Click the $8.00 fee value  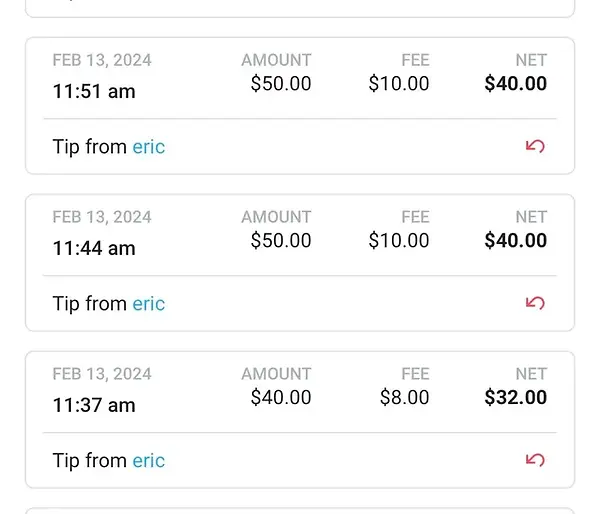(x=404, y=397)
